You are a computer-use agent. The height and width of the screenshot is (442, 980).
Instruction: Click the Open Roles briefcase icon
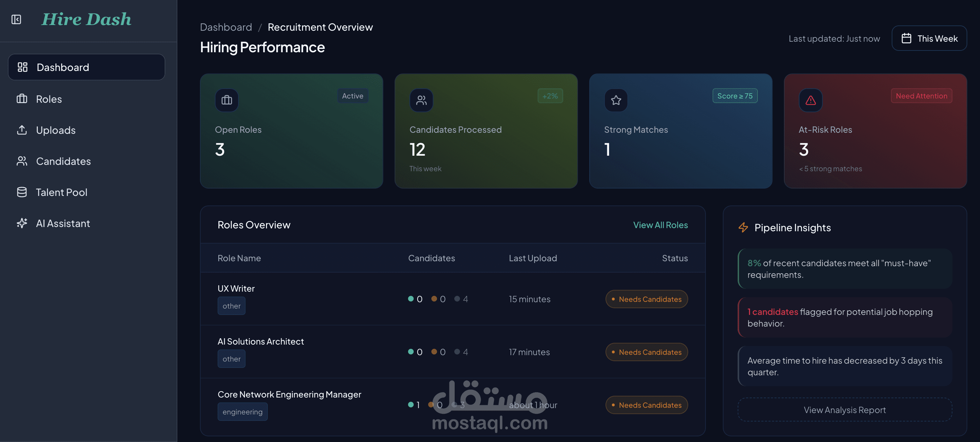click(x=227, y=100)
